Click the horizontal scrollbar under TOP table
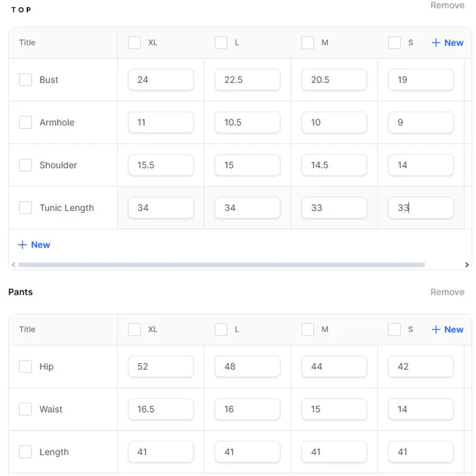This screenshot has width=476, height=476. pyautogui.click(x=222, y=265)
